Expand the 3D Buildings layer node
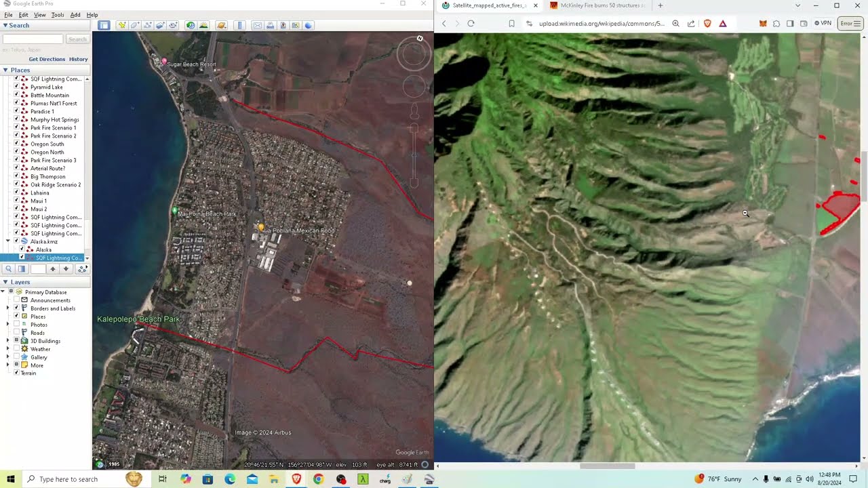The width and height of the screenshot is (868, 488). click(8, 341)
